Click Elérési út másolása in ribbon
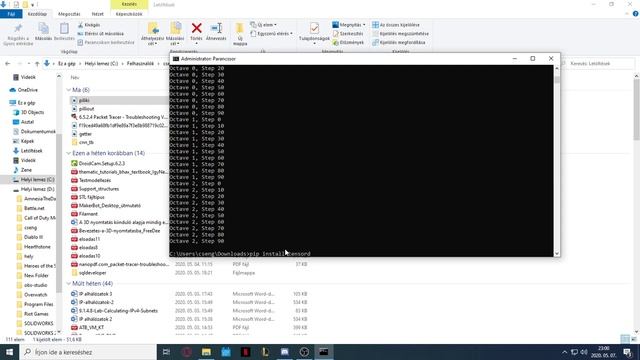The height and width of the screenshot is (360, 640). [x=100, y=33]
